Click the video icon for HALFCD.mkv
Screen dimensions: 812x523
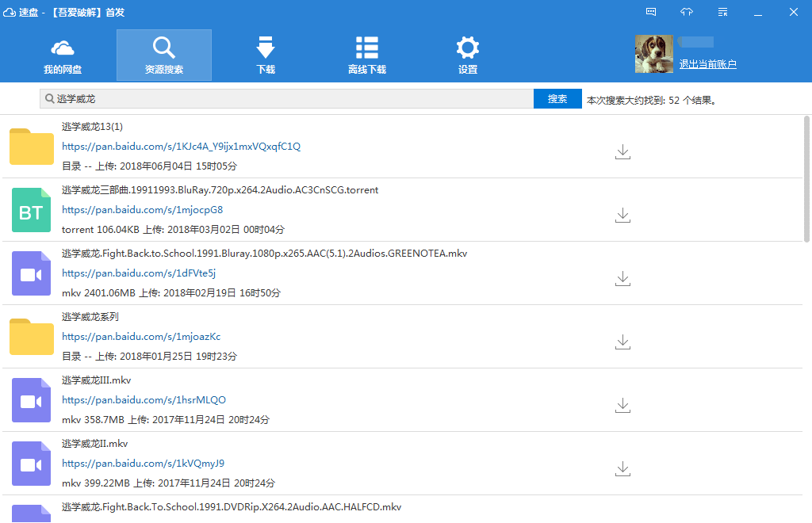(x=32, y=513)
